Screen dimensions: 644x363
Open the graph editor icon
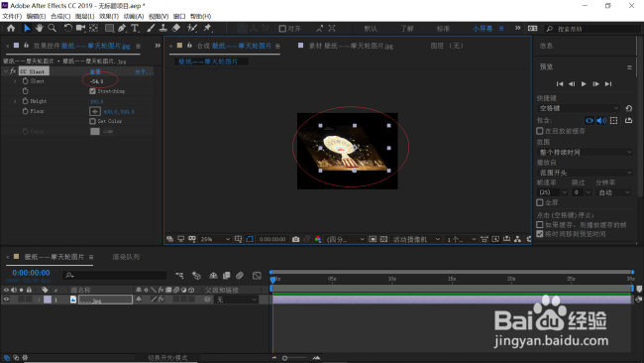pyautogui.click(x=258, y=276)
